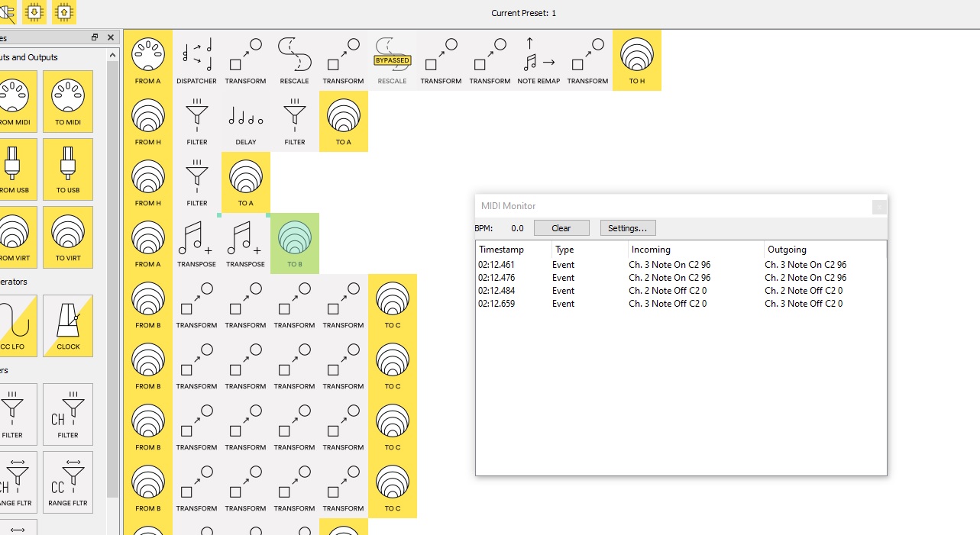Click FROM A pipe next to TRANSPOSE
980x535 pixels.
click(148, 243)
